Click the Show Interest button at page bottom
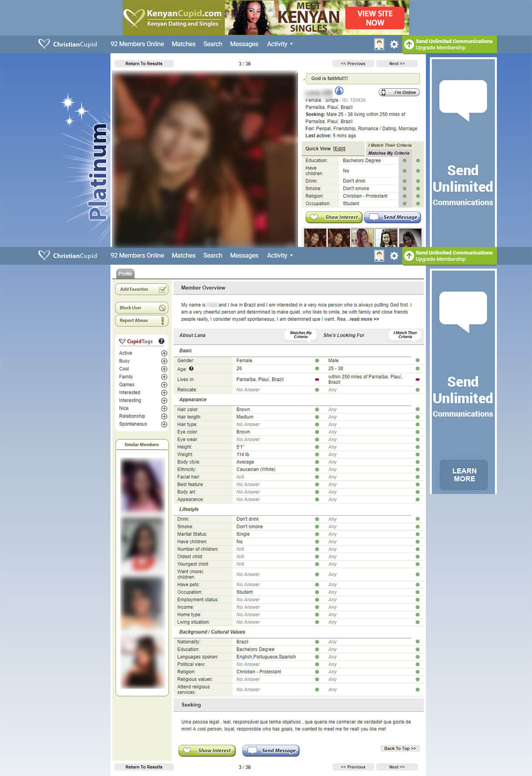The width and height of the screenshot is (532, 776). coord(207,750)
